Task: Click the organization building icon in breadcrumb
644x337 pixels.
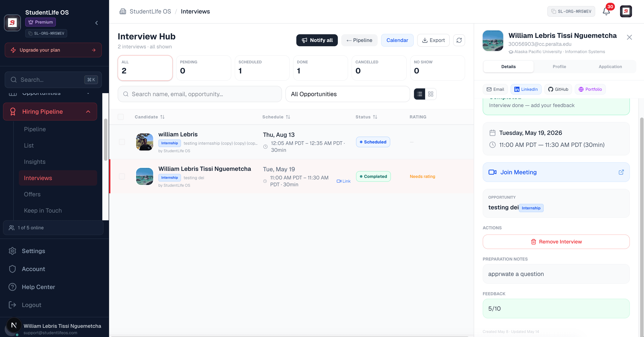Action: click(x=123, y=12)
